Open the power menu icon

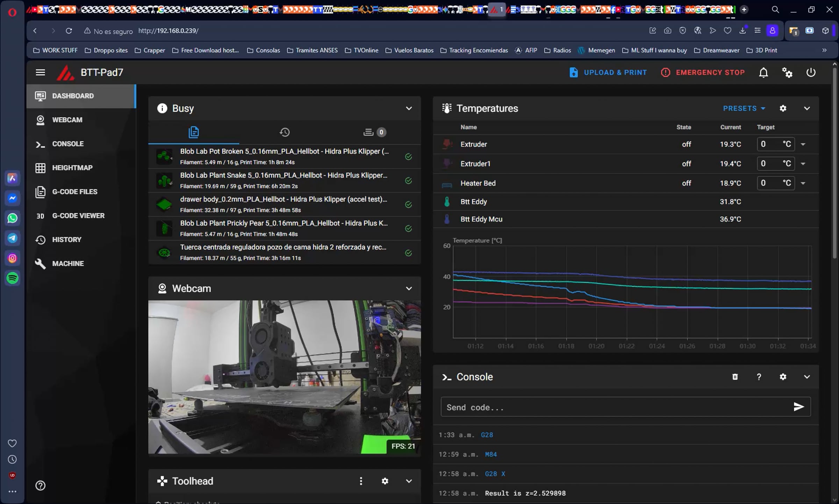tap(811, 72)
